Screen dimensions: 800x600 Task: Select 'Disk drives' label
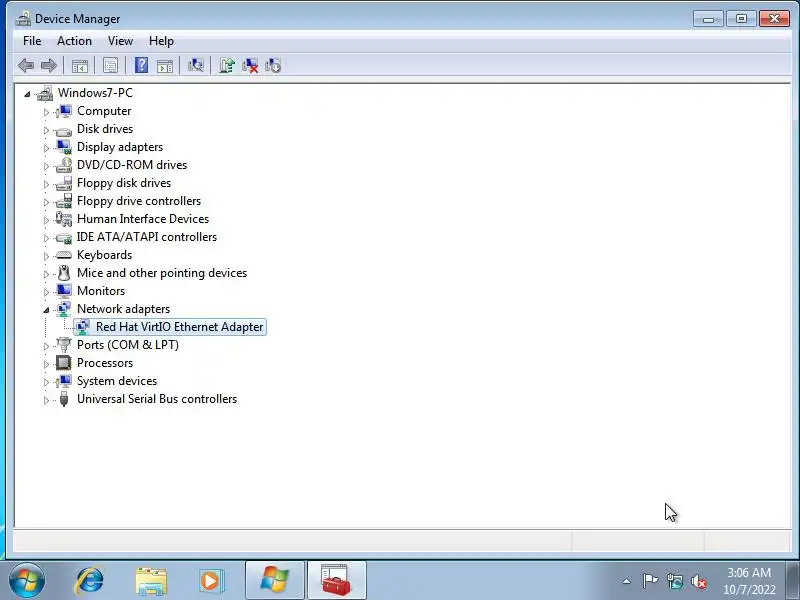pos(105,129)
